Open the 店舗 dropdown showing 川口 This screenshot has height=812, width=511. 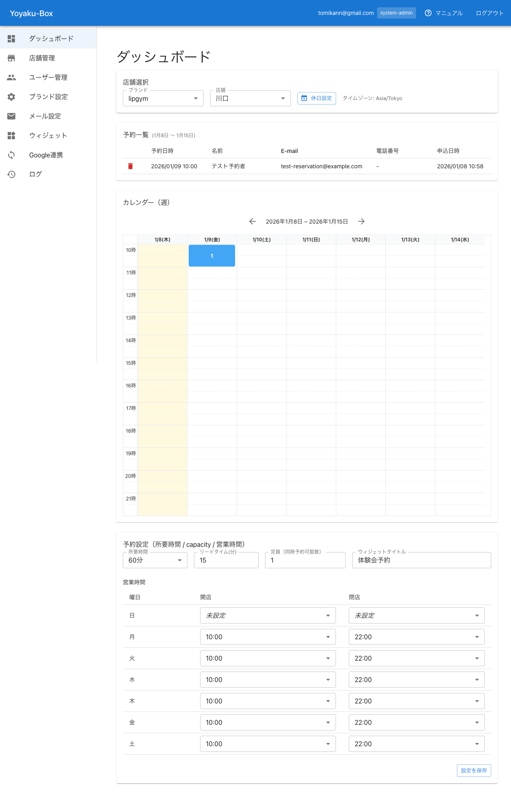coord(250,98)
